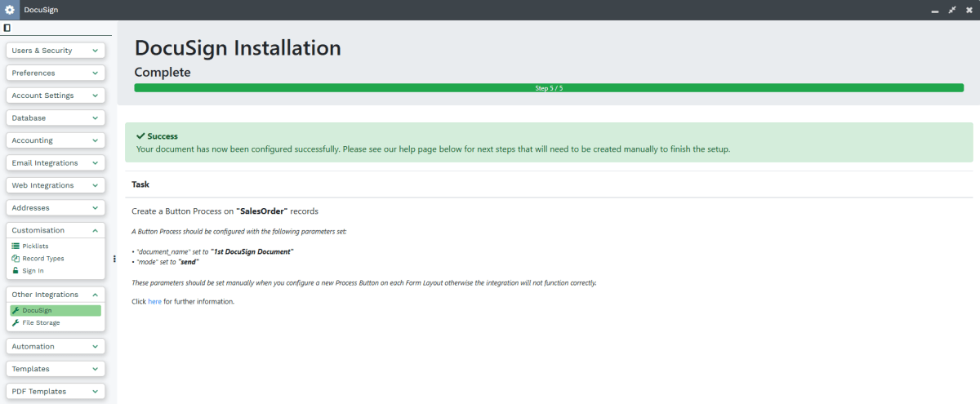
Task: Expand Email Integrations section
Action: tap(56, 162)
